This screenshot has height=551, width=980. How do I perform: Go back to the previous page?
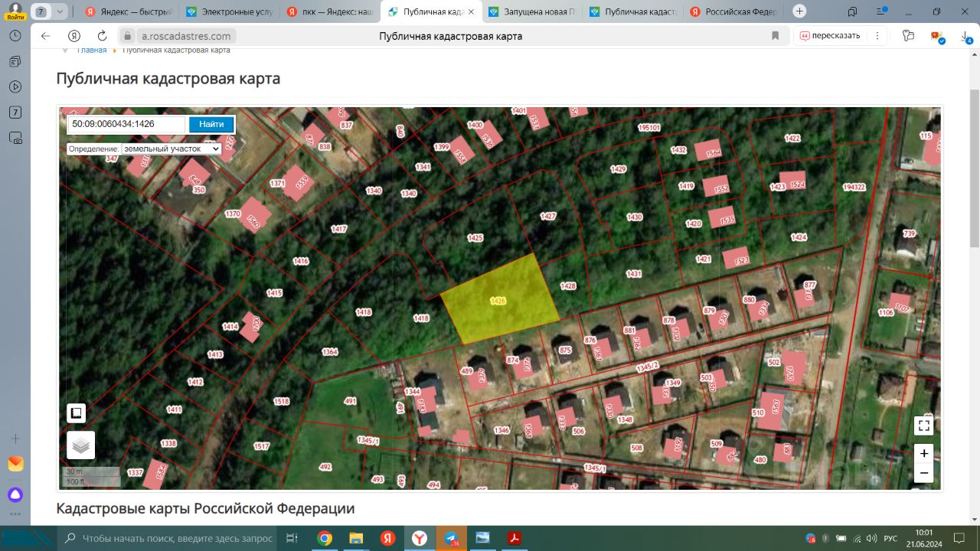coord(46,36)
